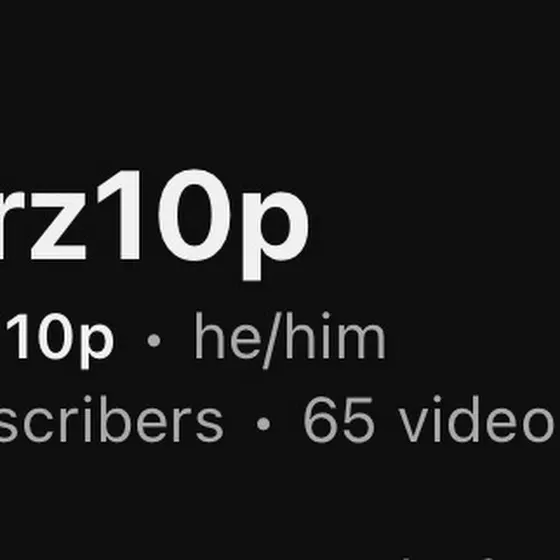Click the large "10" in the channel title

[x=164, y=215]
